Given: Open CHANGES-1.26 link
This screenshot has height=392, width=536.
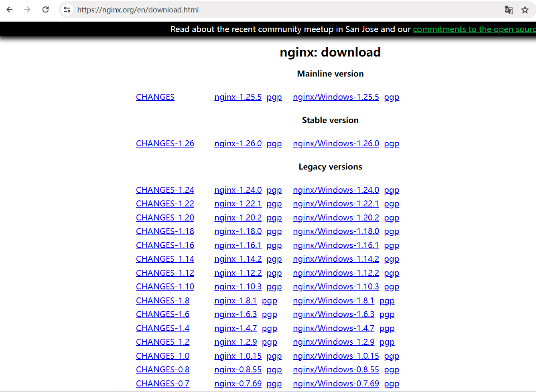Looking at the screenshot, I should 165,143.
